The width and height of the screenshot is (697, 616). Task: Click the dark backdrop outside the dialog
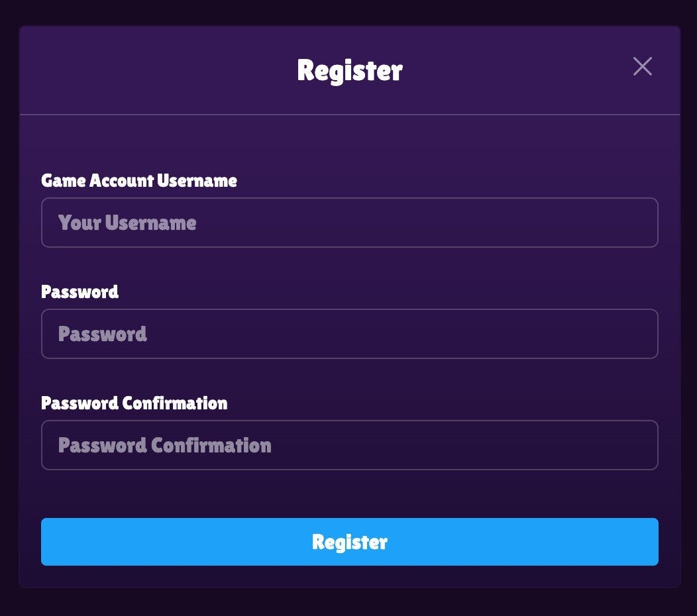click(x=348, y=603)
